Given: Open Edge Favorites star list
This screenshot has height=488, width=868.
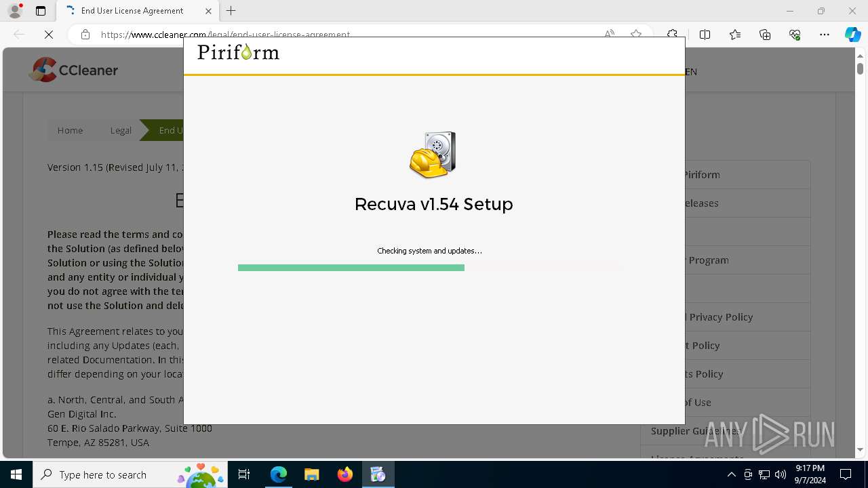Looking at the screenshot, I should click(x=735, y=35).
